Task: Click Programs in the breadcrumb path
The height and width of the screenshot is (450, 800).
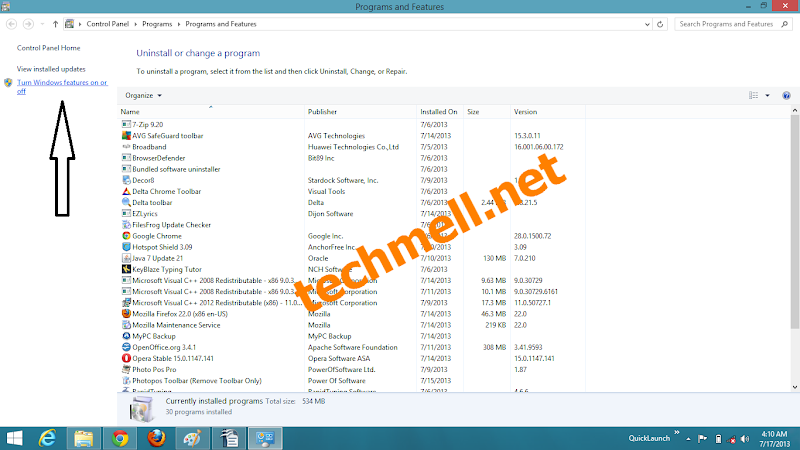Action: click(x=157, y=24)
